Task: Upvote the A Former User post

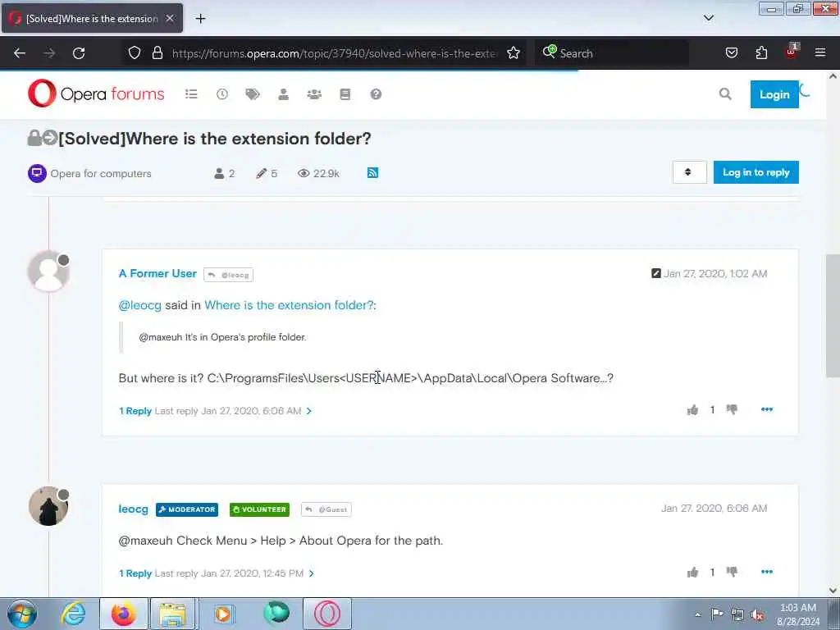Action: pyautogui.click(x=692, y=410)
